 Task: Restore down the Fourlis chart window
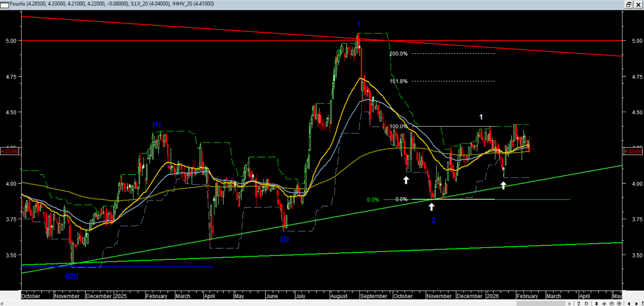629,5
